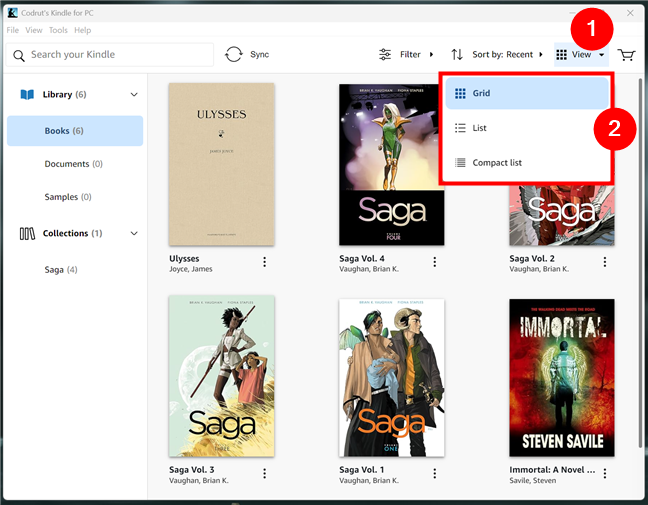Click the Saga Vol. 3 title text
Screen dimensions: 648x505
click(192, 470)
